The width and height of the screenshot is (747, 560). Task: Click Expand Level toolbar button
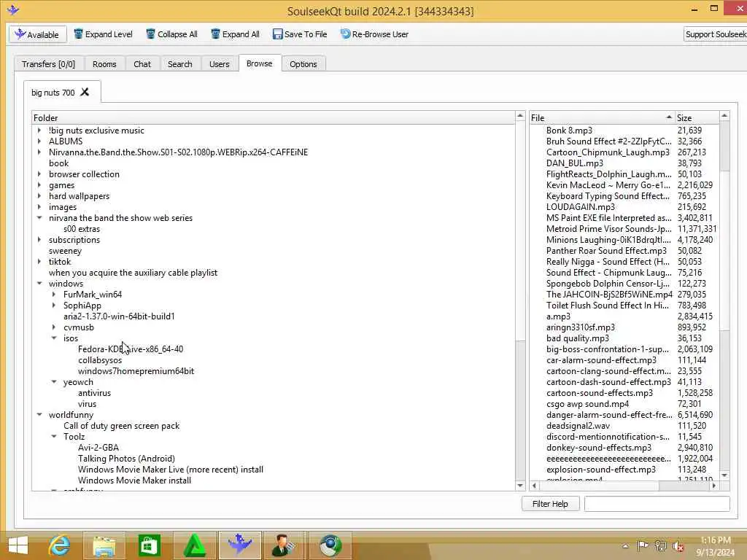tap(103, 34)
